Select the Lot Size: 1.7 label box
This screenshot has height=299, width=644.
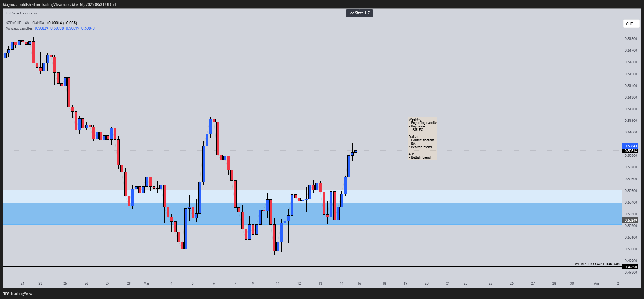click(x=359, y=13)
